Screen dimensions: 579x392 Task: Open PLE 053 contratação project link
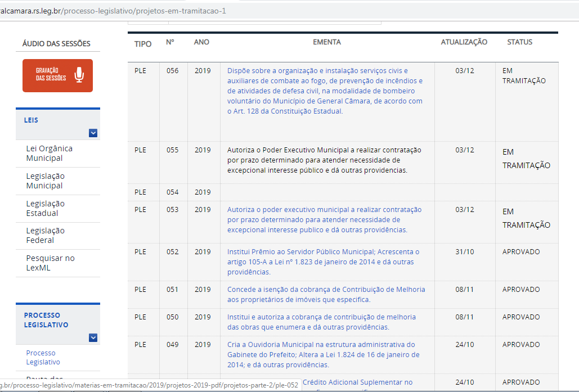tap(324, 219)
